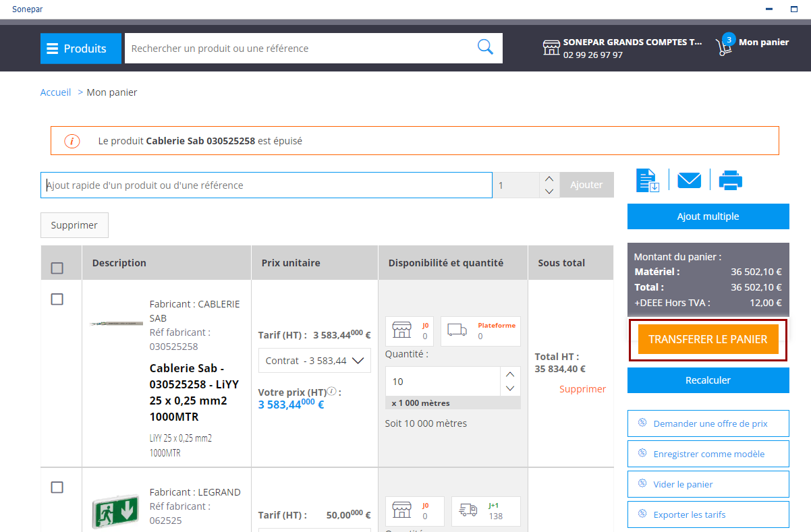811x532 pixels.
Task: Click the download document icon
Action: tap(648, 180)
